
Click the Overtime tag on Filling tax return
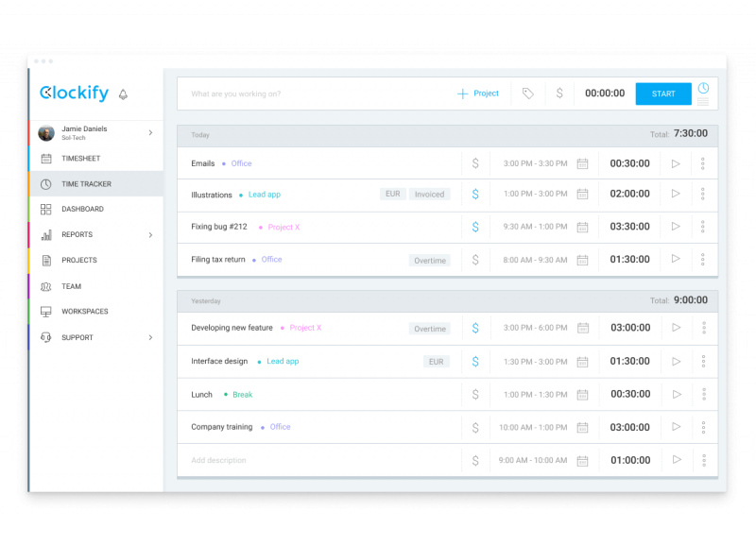(430, 261)
